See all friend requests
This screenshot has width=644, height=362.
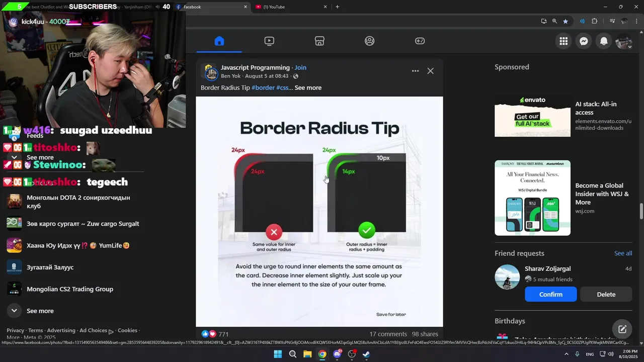(x=623, y=253)
